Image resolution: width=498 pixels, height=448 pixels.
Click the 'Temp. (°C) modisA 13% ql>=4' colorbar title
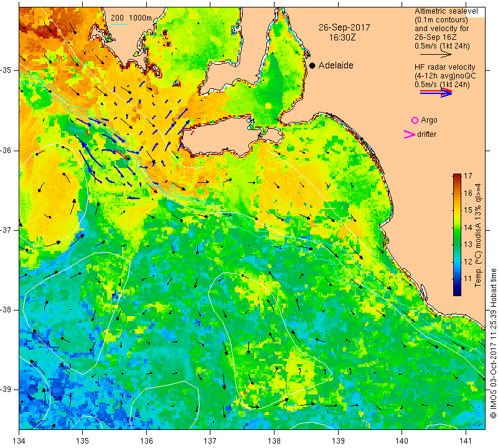point(477,236)
